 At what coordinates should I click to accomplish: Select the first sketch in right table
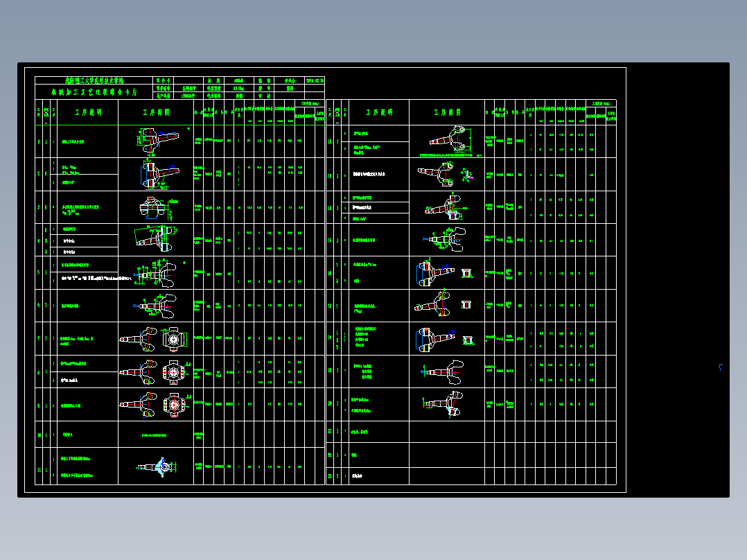449,139
